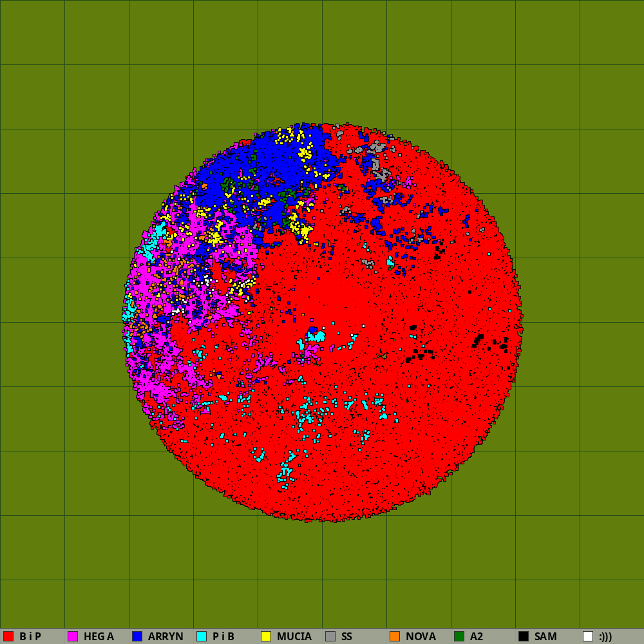
Task: Select the 'SS' legend label
Action: tap(346, 636)
